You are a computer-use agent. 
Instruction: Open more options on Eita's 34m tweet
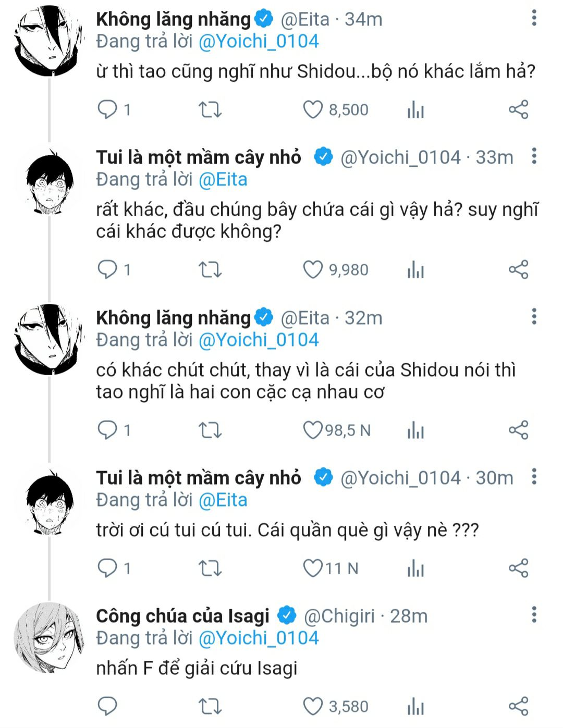pos(534,18)
